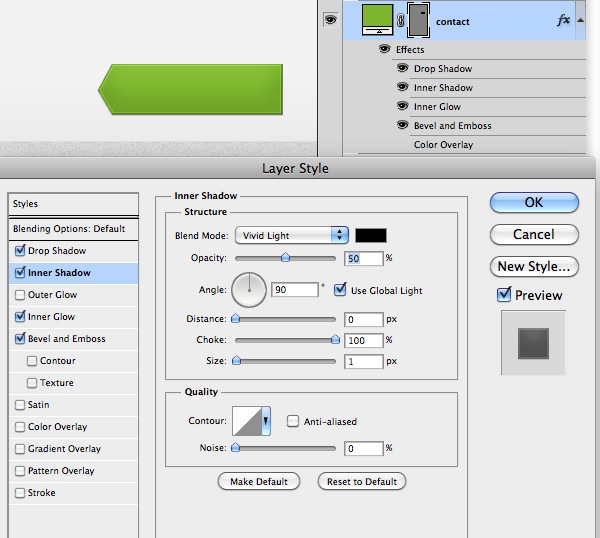The height and width of the screenshot is (538, 600).
Task: Open the Contour picker dropdown arrow
Action: (x=266, y=421)
